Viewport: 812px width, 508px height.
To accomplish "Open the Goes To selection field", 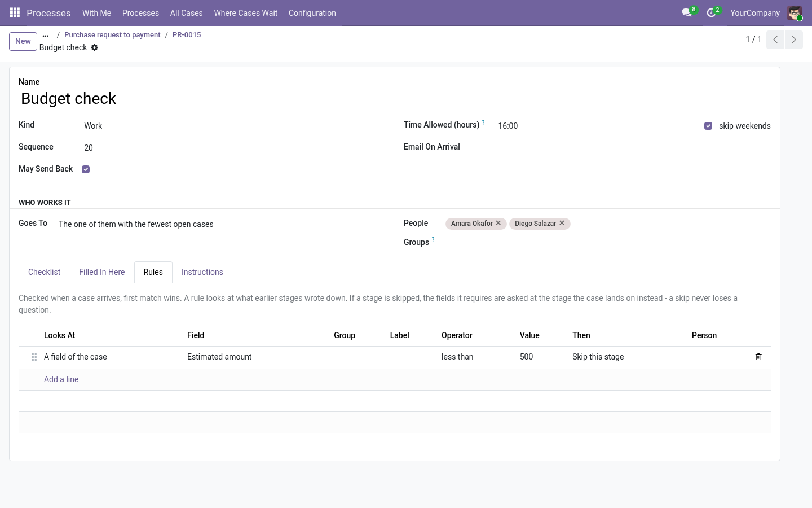I will point(222,224).
